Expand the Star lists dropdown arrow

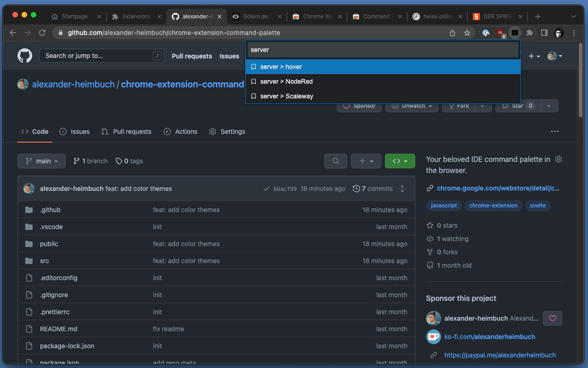coord(549,106)
